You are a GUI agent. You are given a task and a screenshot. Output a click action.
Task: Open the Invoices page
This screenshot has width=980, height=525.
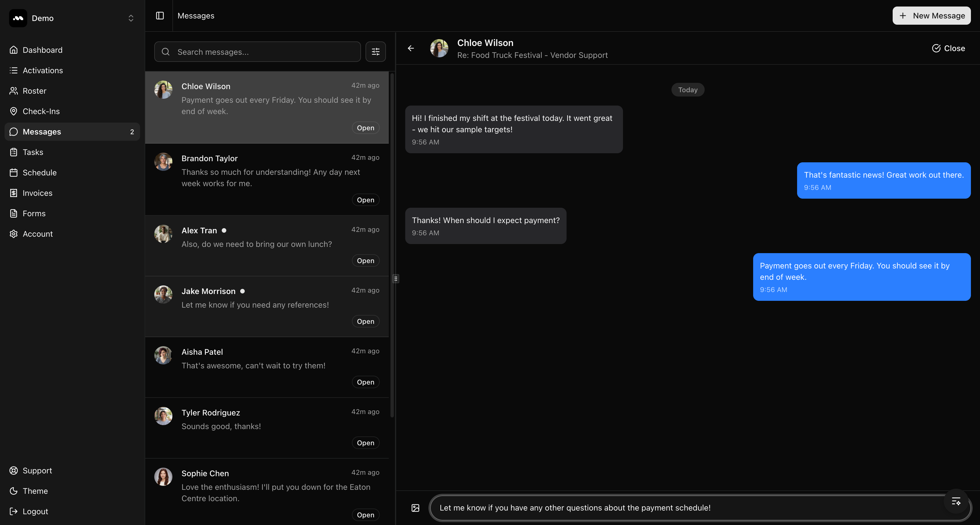coord(37,193)
